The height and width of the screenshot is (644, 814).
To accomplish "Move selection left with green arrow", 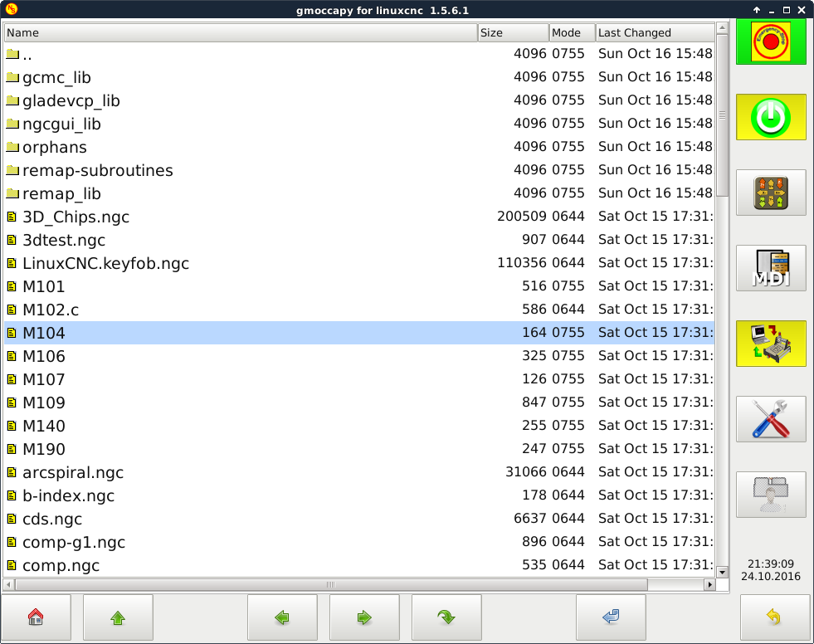I will coord(282,617).
